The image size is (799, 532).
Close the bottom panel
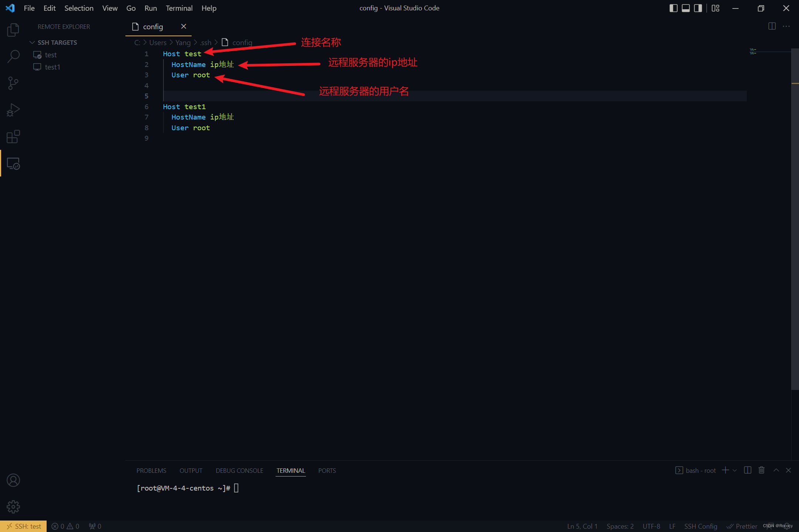(788, 470)
